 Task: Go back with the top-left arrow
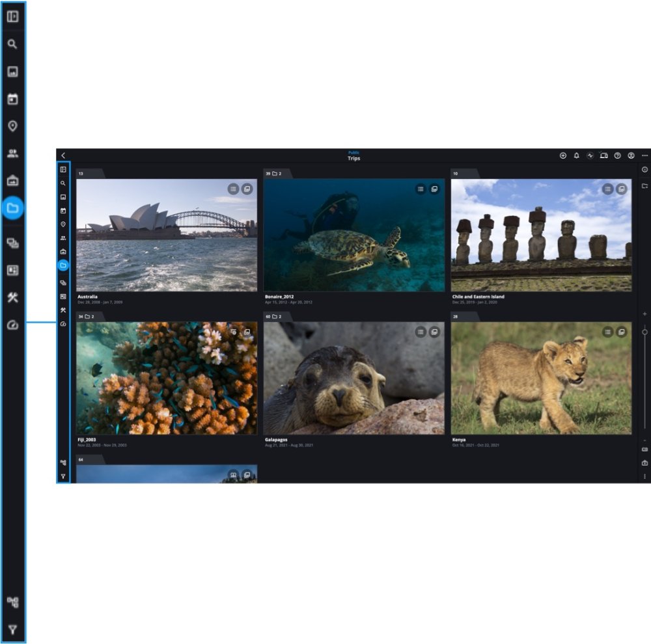click(x=63, y=155)
